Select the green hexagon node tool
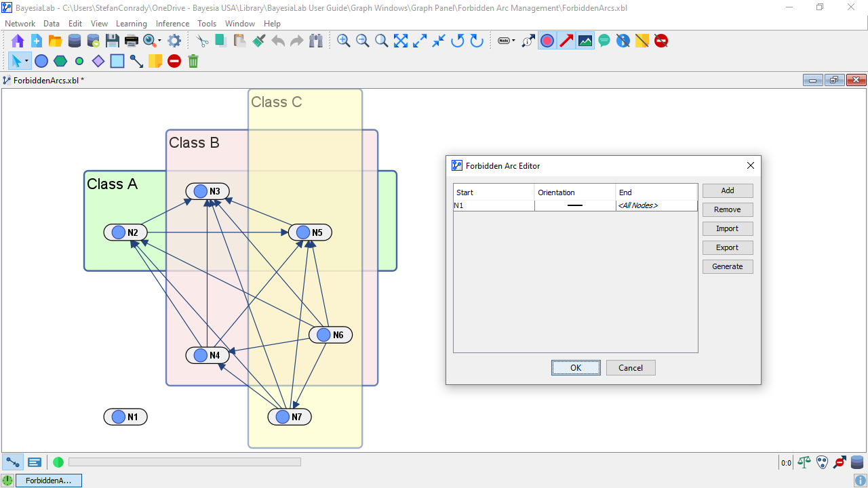 [x=60, y=61]
